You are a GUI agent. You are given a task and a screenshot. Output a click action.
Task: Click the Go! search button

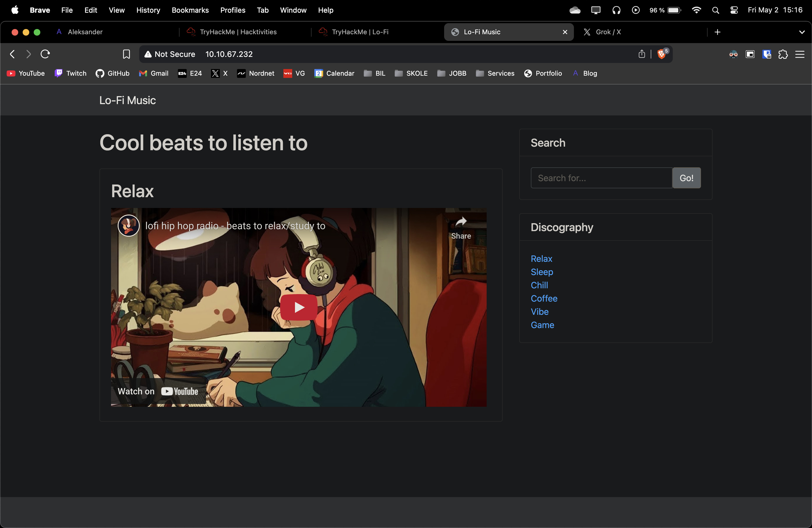click(x=686, y=178)
